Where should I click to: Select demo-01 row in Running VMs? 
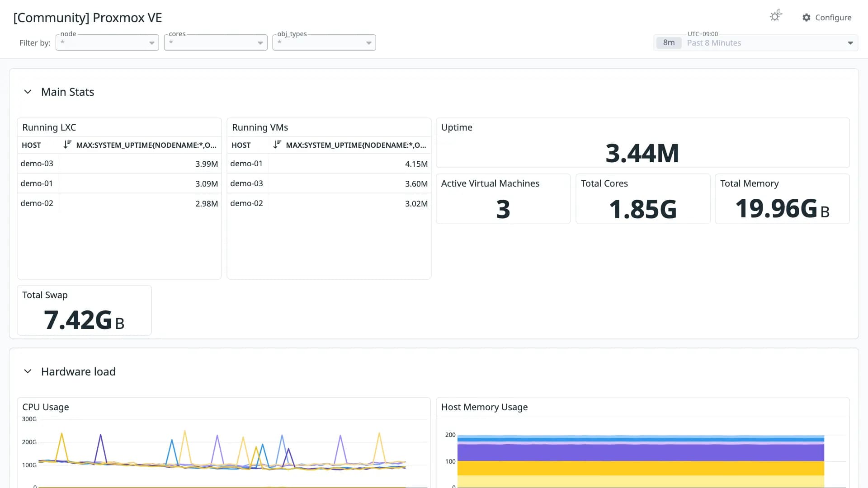(x=329, y=164)
